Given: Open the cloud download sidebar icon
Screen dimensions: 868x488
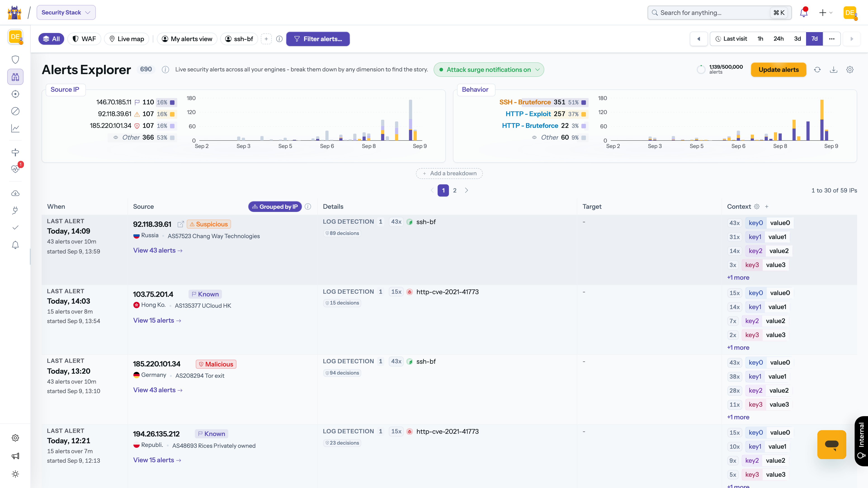Looking at the screenshot, I should click(15, 193).
